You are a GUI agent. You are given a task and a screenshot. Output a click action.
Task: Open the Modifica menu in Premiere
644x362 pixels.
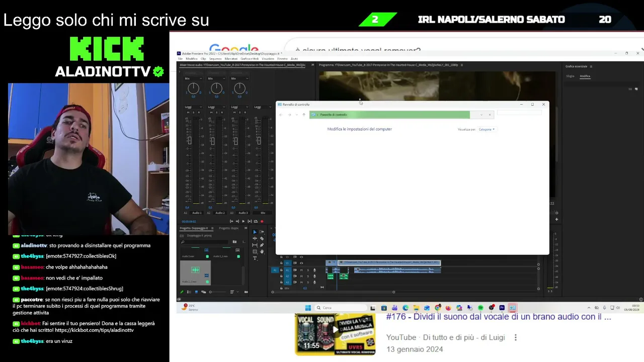coord(192,59)
